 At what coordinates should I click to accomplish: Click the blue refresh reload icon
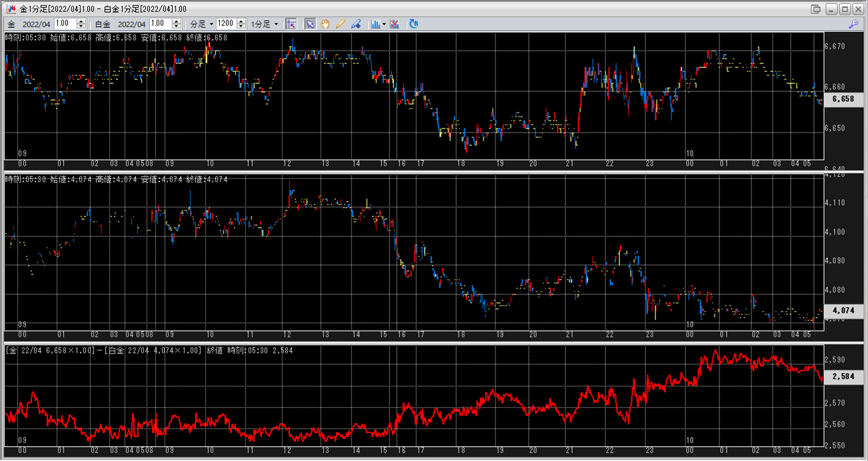pos(414,24)
